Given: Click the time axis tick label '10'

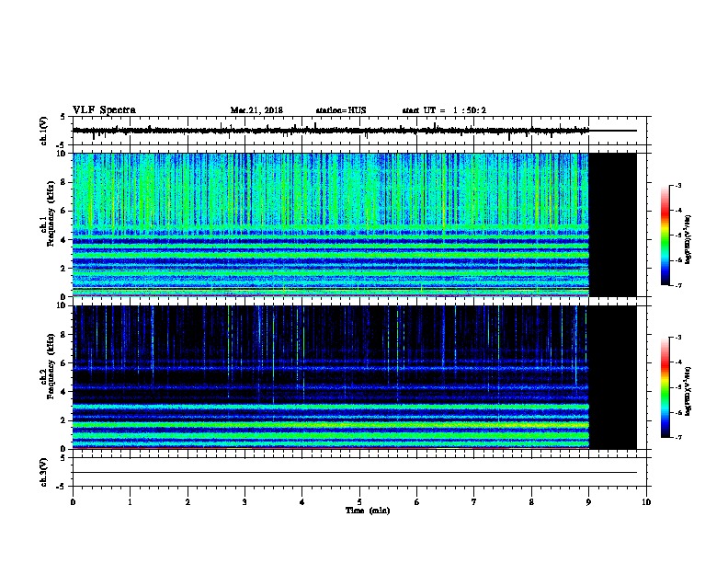Looking at the screenshot, I should pyautogui.click(x=646, y=502).
